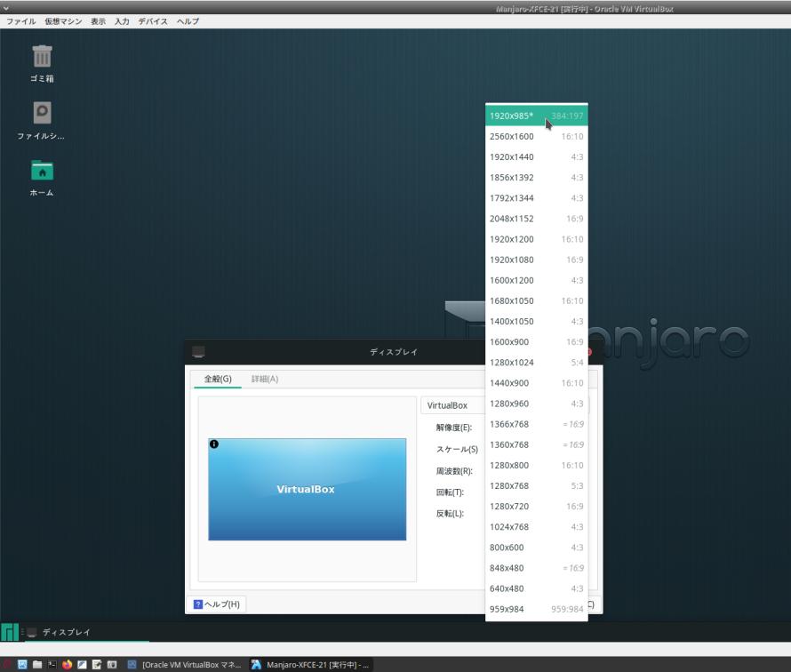This screenshot has height=672, width=791.
Task: Select the VirtualBox display preview thumbnail
Action: 307,490
